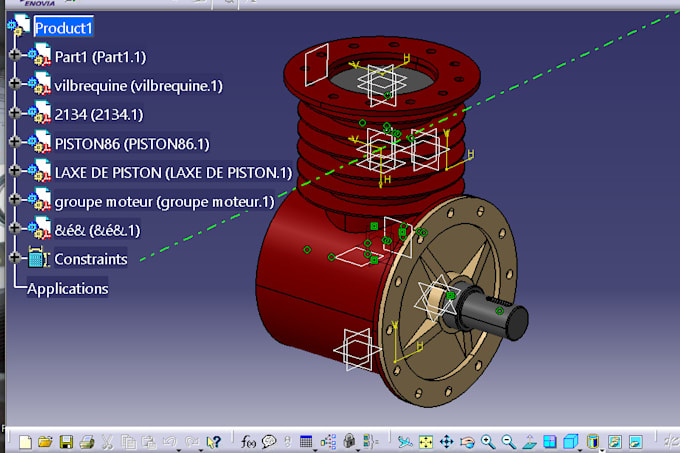This screenshot has width=680, height=453.
Task: Click the Constraints node icon
Action: click(x=38, y=257)
